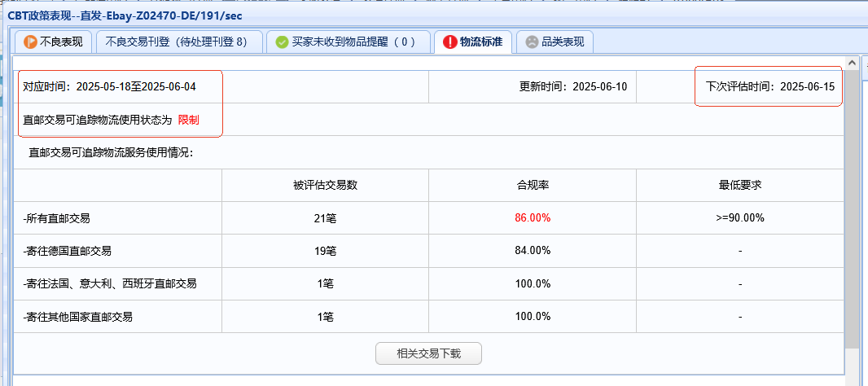Click 100.0% in the 寄往其他国家 row
Image resolution: width=868 pixels, height=386 pixels.
click(x=533, y=317)
